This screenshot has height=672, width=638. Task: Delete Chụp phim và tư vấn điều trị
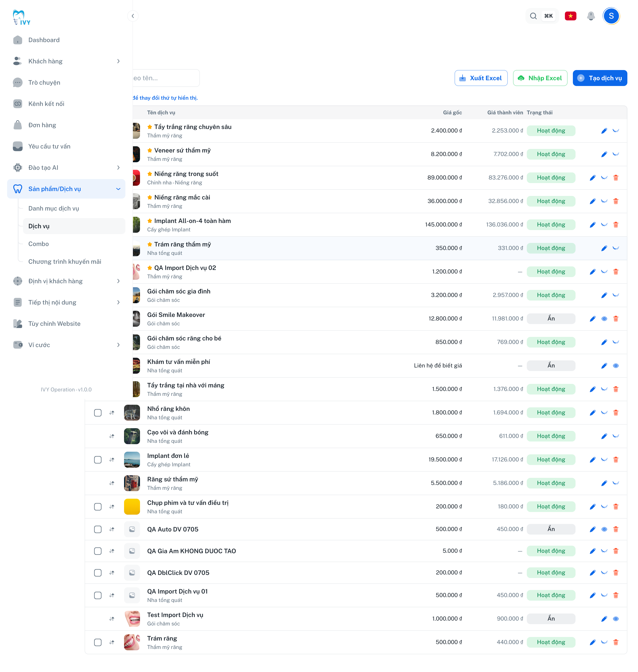616,507
